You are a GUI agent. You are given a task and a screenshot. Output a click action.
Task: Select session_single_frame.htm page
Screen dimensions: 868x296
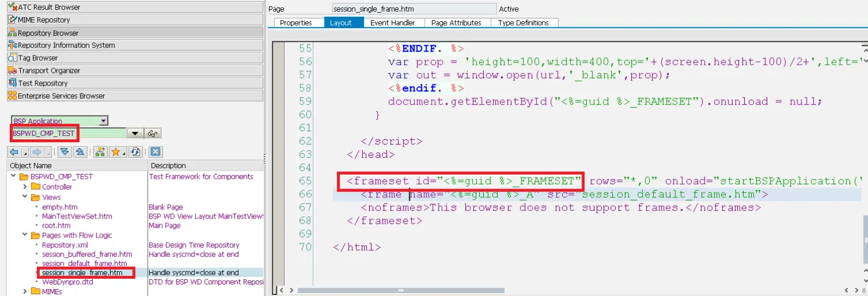click(82, 272)
